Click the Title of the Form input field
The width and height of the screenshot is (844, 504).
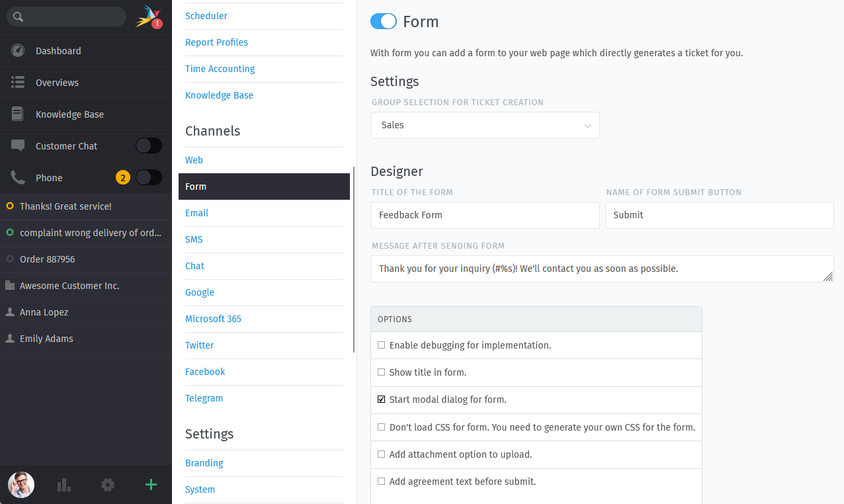(x=485, y=215)
